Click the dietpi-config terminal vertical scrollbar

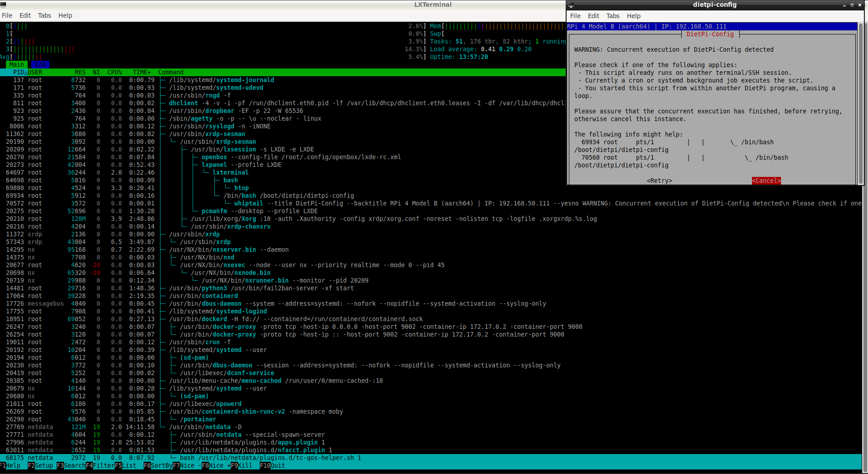(860, 103)
